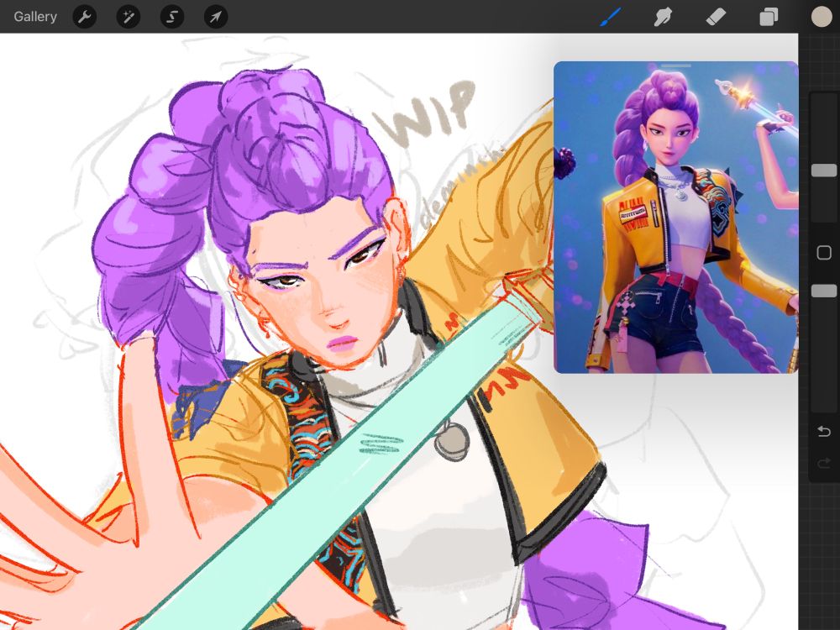The width and height of the screenshot is (840, 630).
Task: Click the reference image of the character
Action: coord(676,217)
